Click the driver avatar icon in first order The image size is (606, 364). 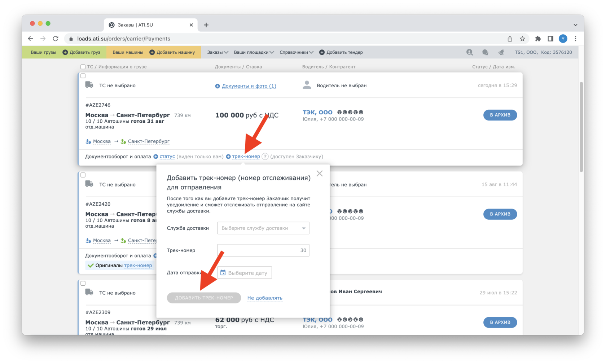pos(307,85)
